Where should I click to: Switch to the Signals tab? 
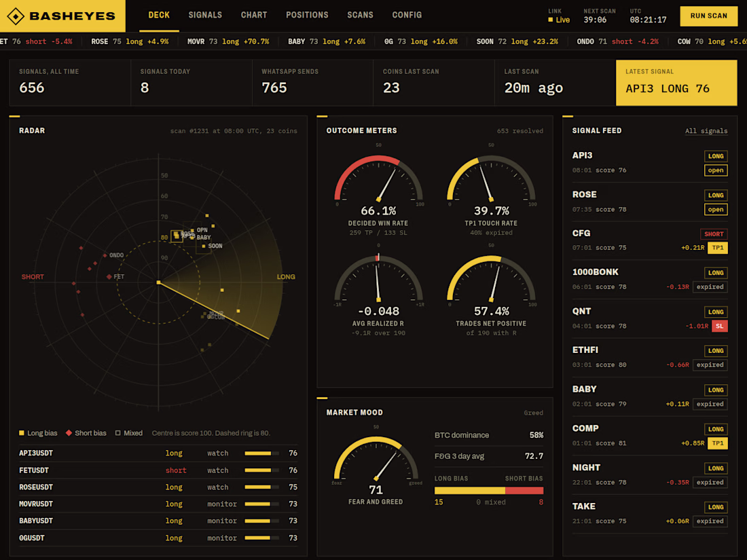tap(205, 15)
